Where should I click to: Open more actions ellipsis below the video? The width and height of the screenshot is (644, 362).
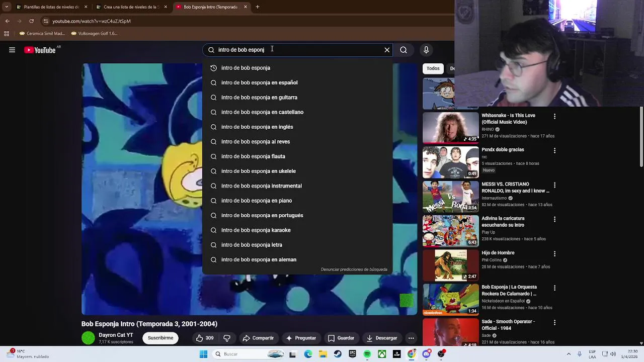[x=411, y=338]
